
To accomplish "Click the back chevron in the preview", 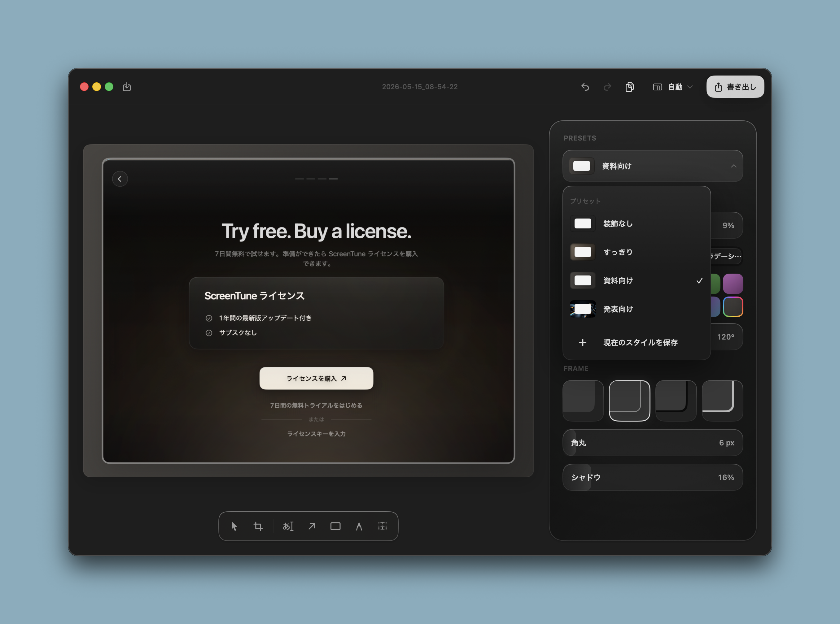I will pyautogui.click(x=120, y=179).
